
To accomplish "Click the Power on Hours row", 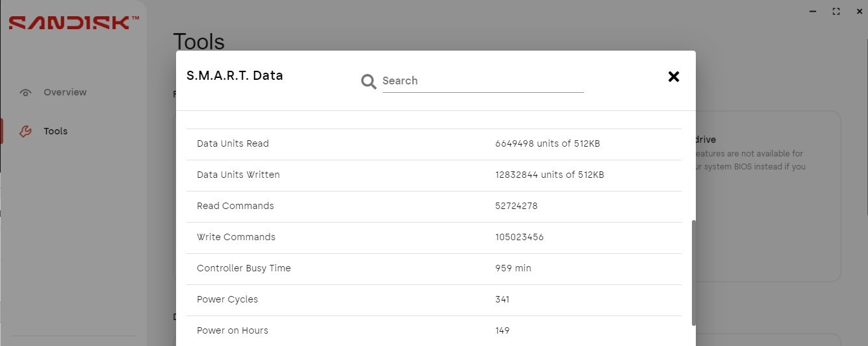I will [x=434, y=330].
